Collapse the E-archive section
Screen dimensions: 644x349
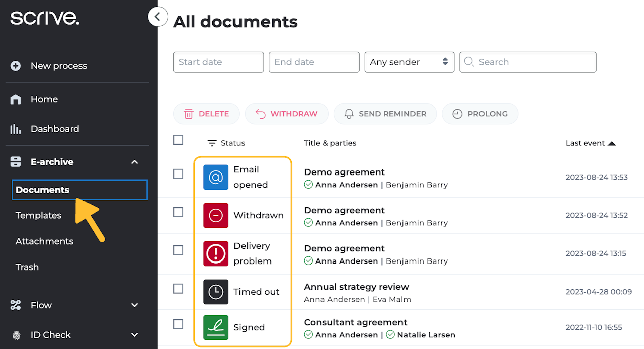(134, 162)
